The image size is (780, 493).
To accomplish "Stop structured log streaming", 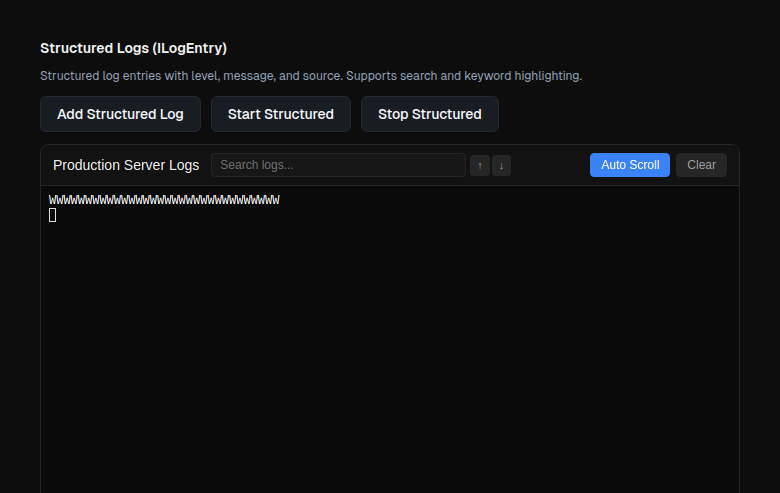I will click(x=429, y=114).
